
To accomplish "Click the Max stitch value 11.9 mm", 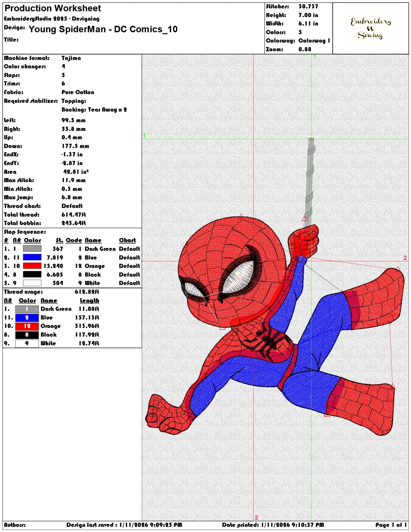I will point(73,180).
